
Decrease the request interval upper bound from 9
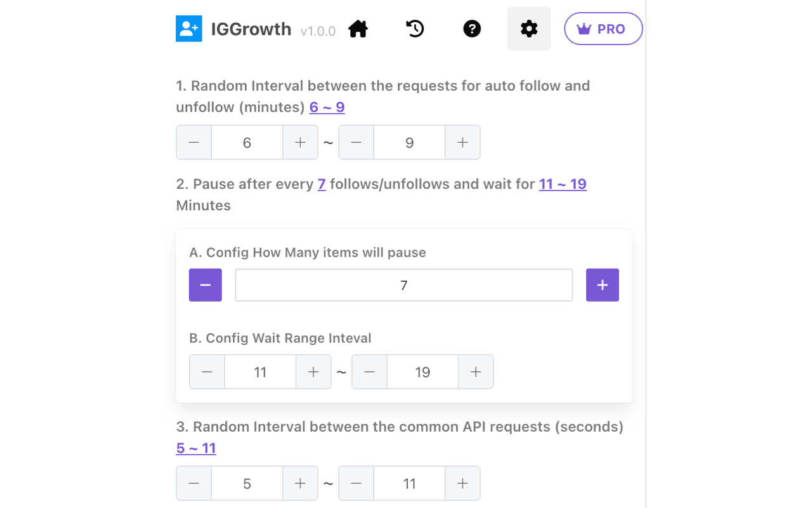356,142
